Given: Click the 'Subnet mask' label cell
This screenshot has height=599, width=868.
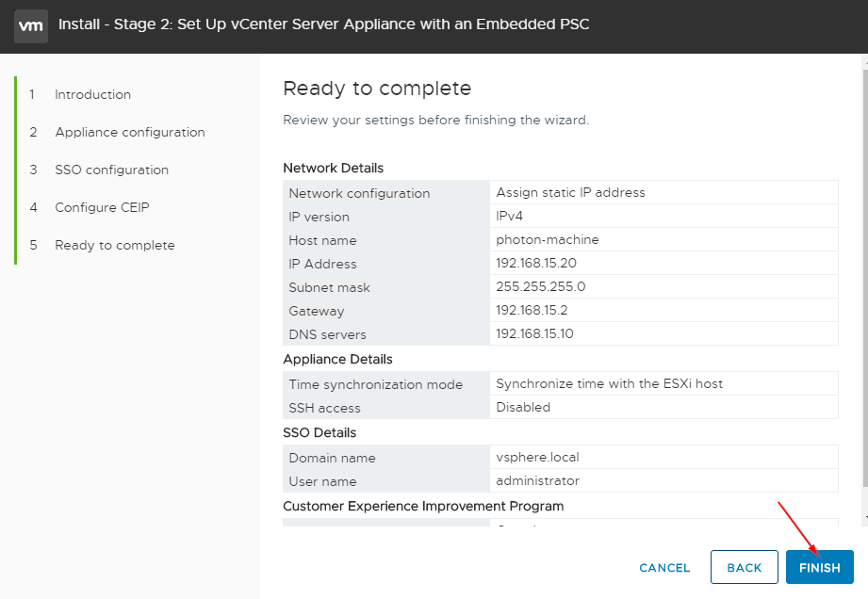Looking at the screenshot, I should pos(385,287).
